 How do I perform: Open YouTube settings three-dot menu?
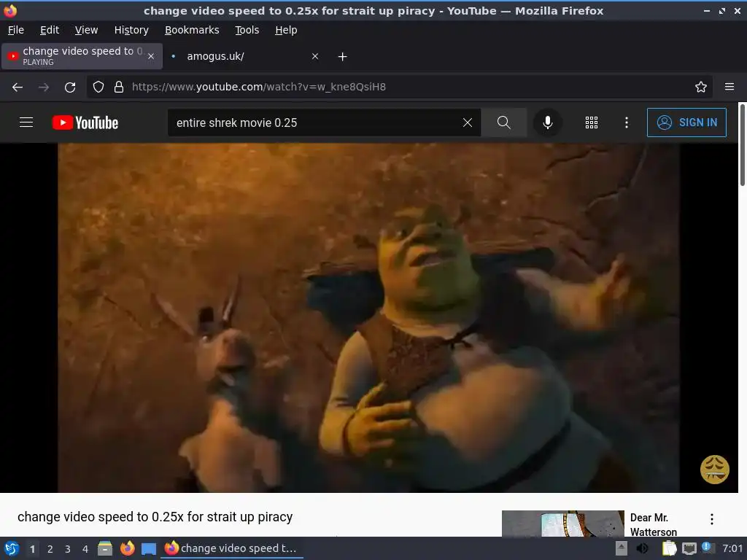tap(627, 122)
